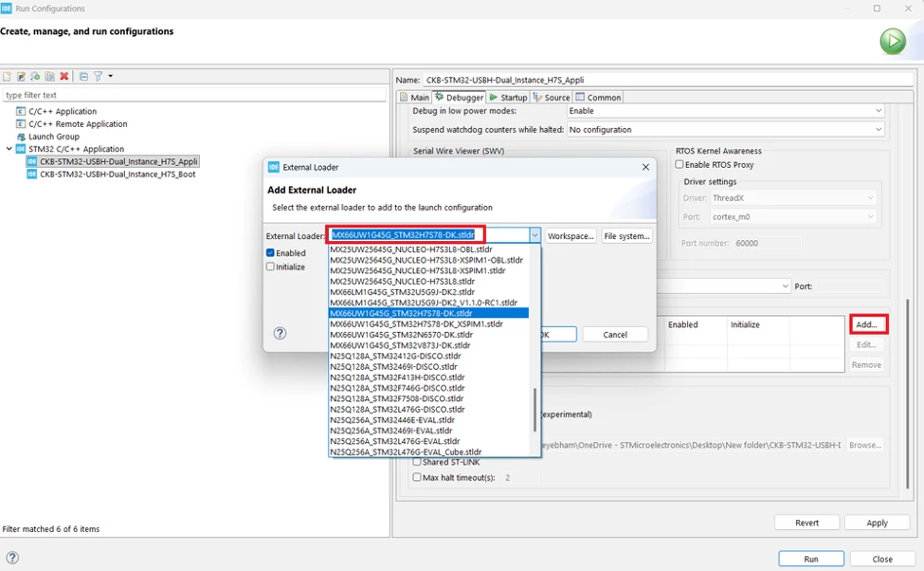The height and width of the screenshot is (571, 924).
Task: Click the Remove button
Action: pos(866,364)
